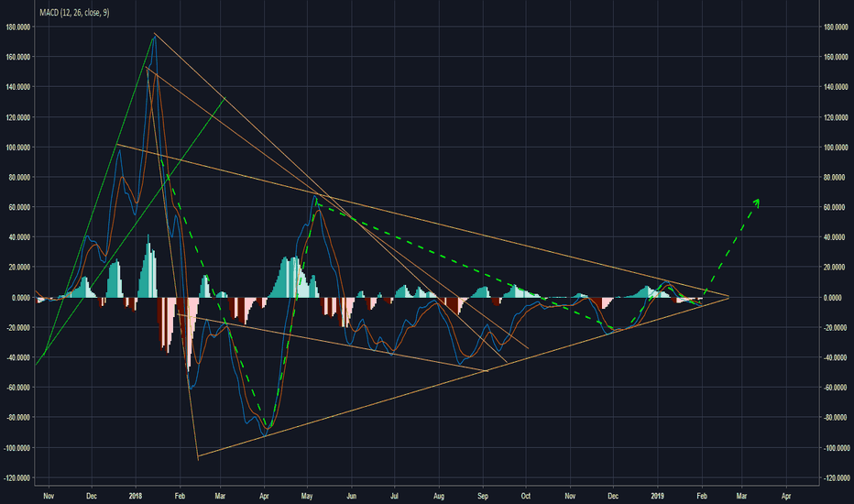Click the first Nov label of the time axis
This screenshot has height=504, width=854.
click(x=49, y=496)
